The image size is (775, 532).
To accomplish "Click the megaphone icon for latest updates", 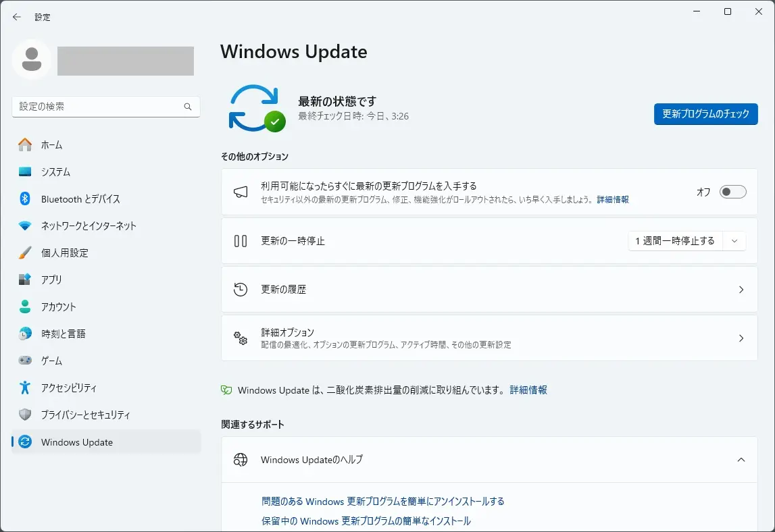I will point(241,192).
